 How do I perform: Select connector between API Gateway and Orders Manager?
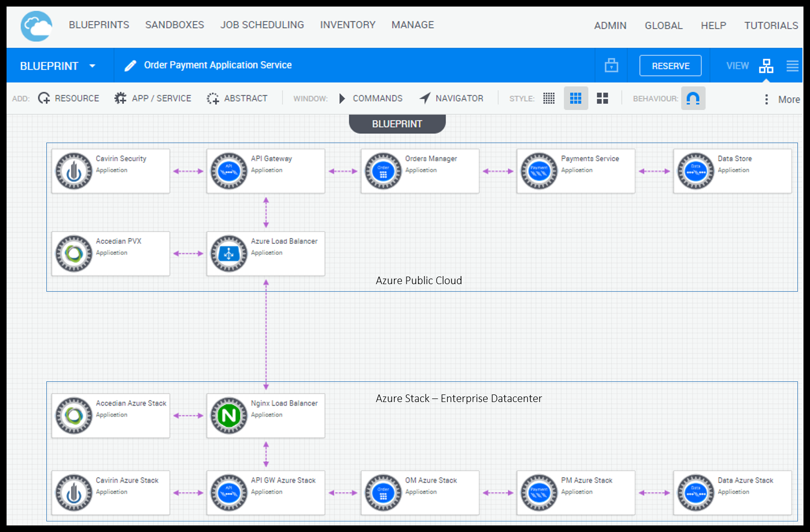pos(343,171)
